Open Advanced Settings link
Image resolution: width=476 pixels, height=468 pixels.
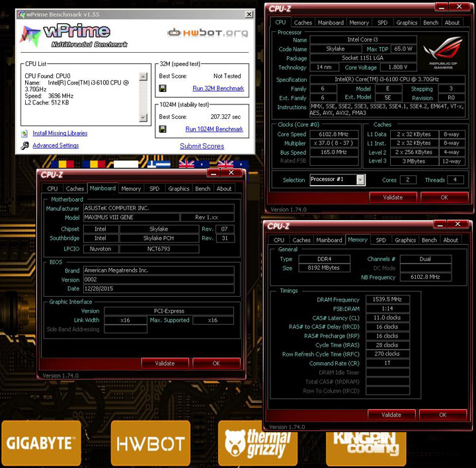point(56,145)
